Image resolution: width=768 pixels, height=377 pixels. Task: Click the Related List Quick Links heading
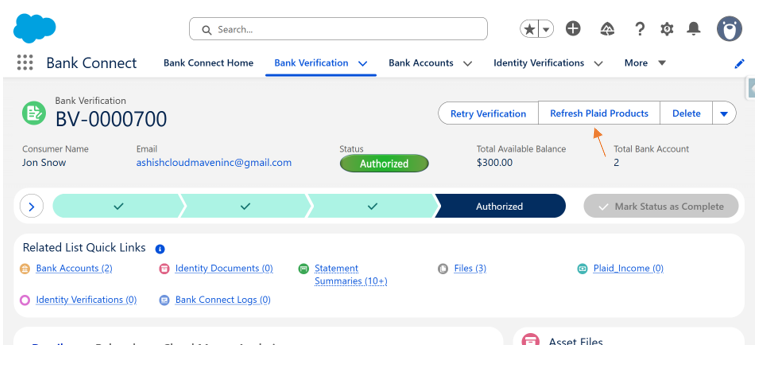(x=84, y=248)
